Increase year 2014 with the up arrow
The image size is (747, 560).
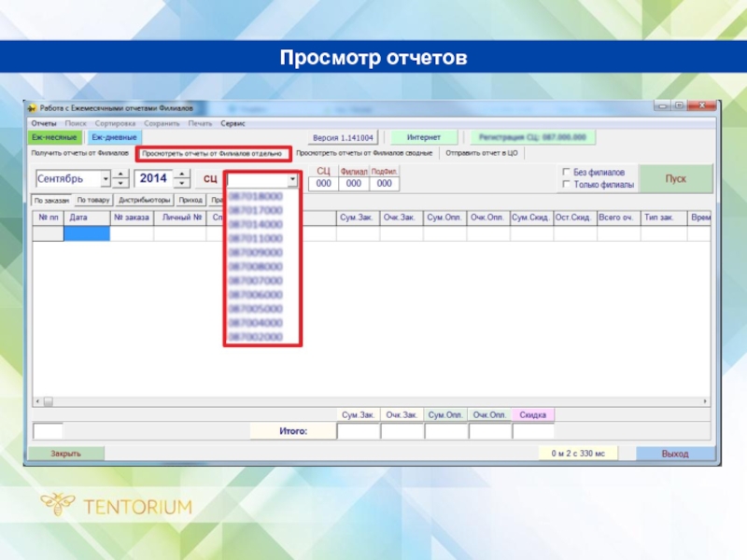point(182,175)
